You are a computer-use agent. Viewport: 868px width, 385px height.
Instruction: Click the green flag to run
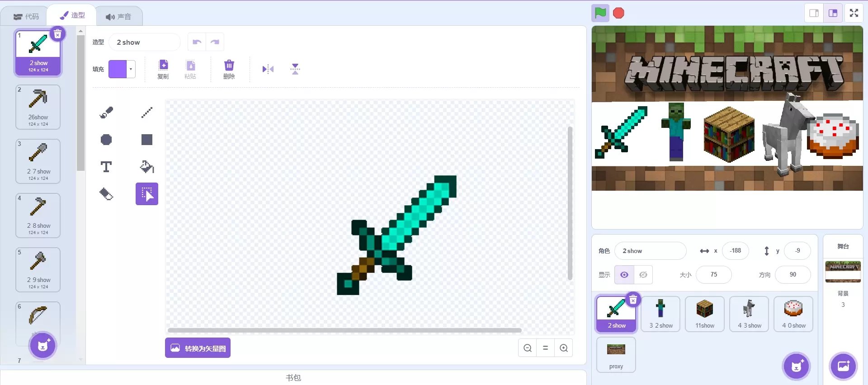(x=600, y=13)
